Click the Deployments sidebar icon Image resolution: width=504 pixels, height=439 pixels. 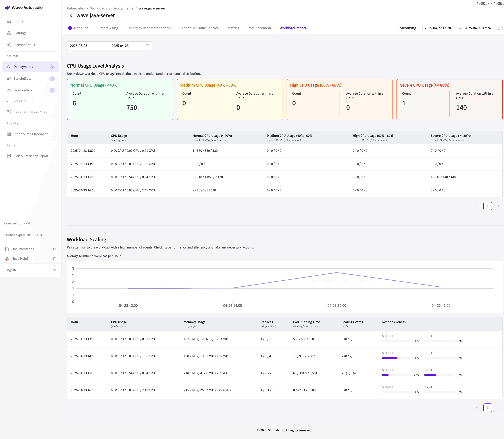(9, 67)
